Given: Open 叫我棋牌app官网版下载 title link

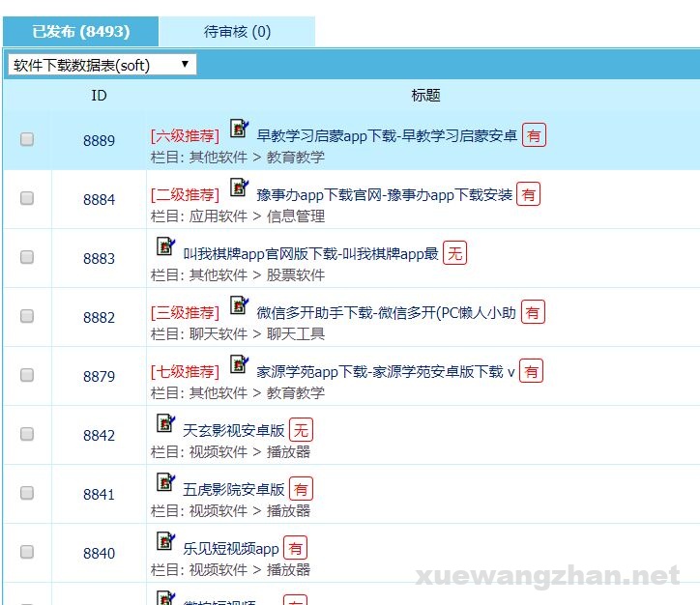Looking at the screenshot, I should click(x=310, y=253).
